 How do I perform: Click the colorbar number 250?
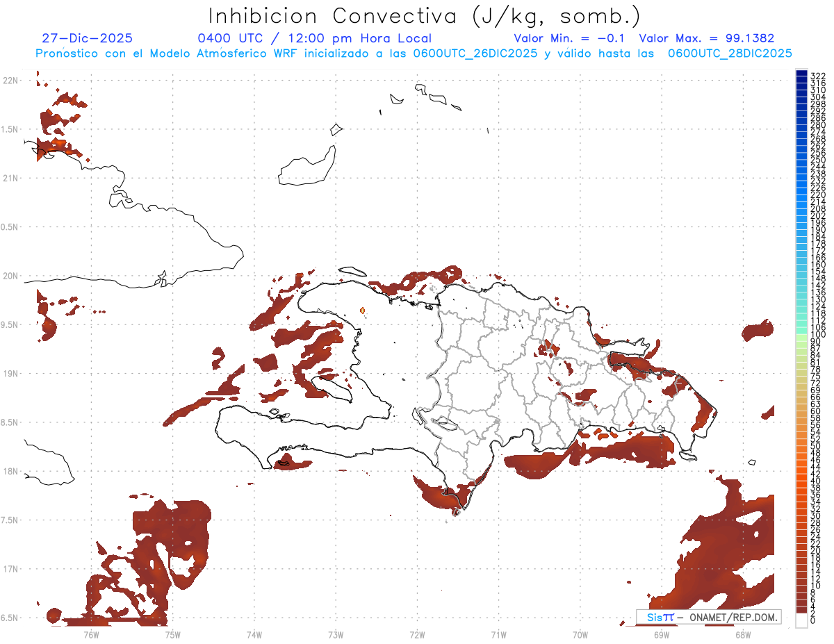[818, 160]
